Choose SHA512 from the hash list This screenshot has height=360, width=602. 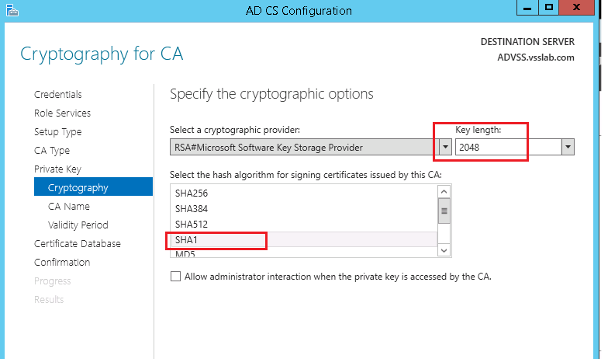[x=303, y=224]
